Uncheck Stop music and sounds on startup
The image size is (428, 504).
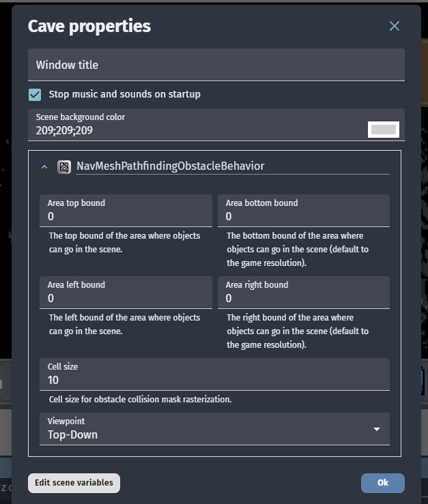[35, 94]
